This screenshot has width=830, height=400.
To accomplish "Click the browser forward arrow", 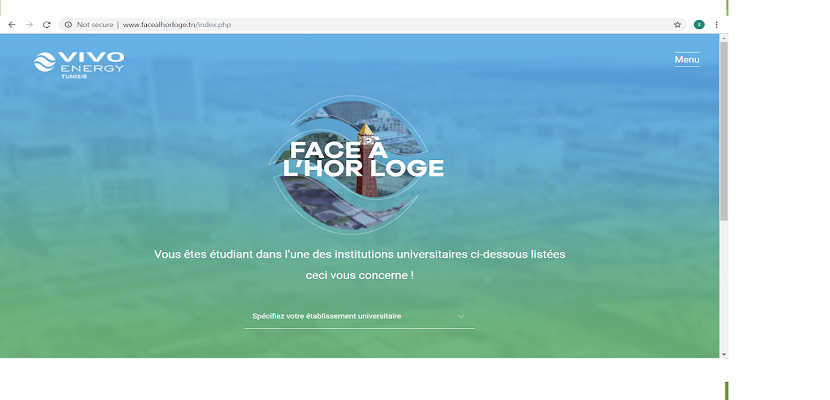I will [x=29, y=25].
